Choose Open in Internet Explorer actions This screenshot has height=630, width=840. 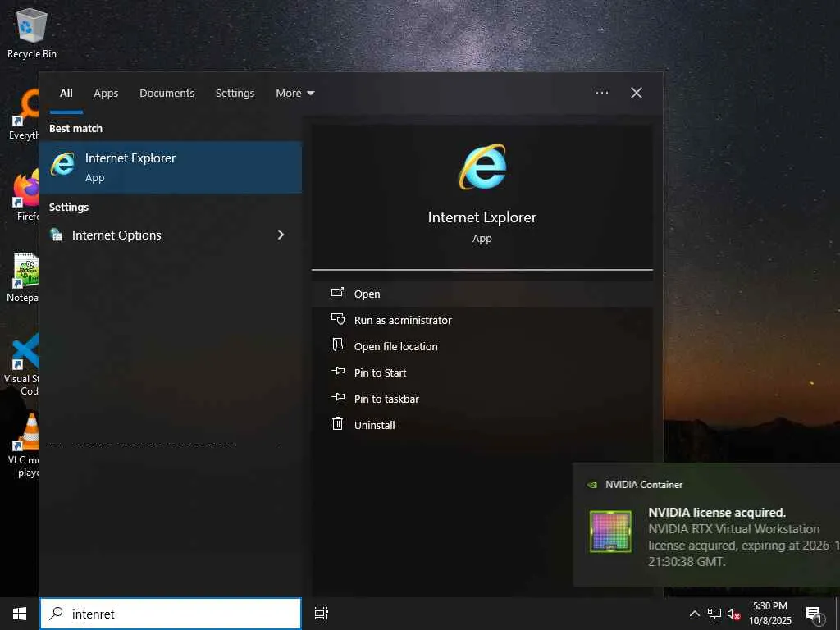(x=482, y=294)
